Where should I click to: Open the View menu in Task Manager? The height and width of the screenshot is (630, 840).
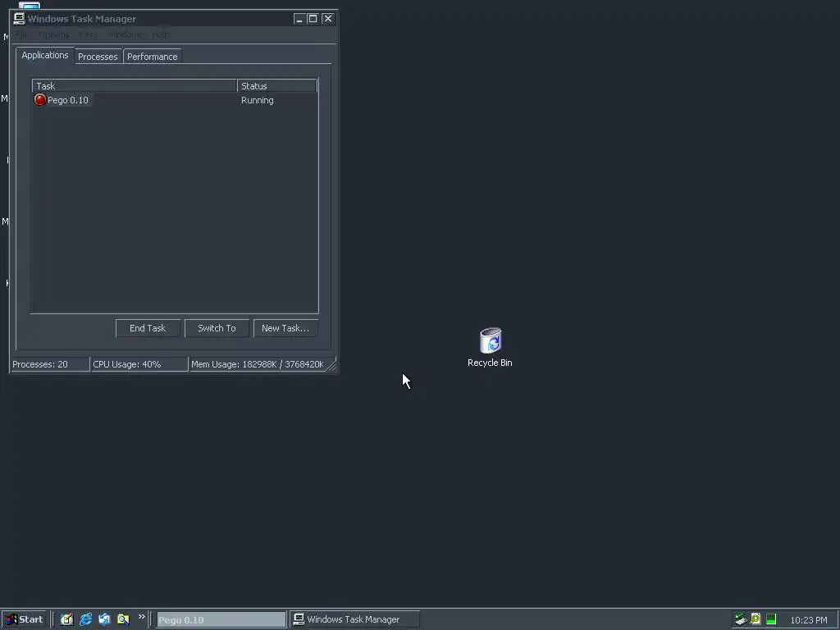tap(88, 34)
